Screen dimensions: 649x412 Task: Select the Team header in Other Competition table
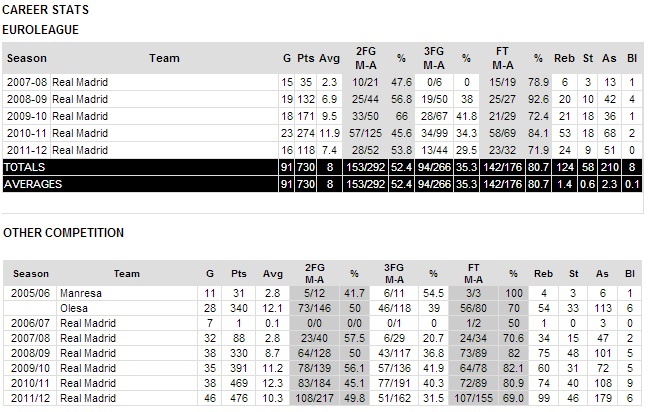pos(127,273)
